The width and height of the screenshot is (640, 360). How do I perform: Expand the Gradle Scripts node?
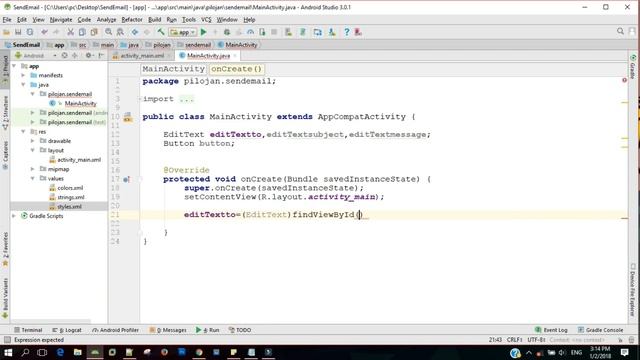(x=14, y=216)
